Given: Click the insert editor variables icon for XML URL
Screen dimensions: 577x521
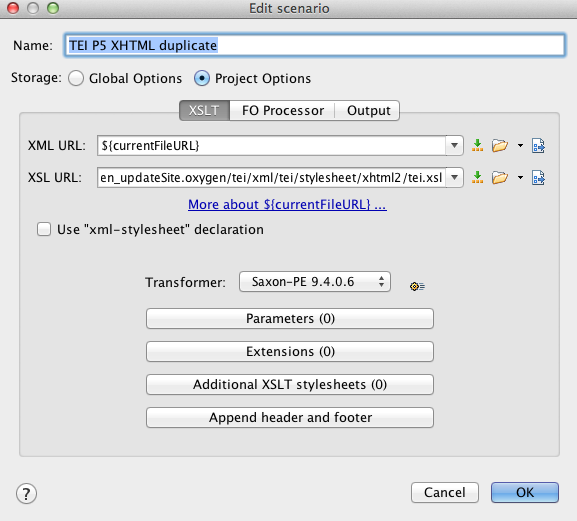Looking at the screenshot, I should (x=477, y=146).
